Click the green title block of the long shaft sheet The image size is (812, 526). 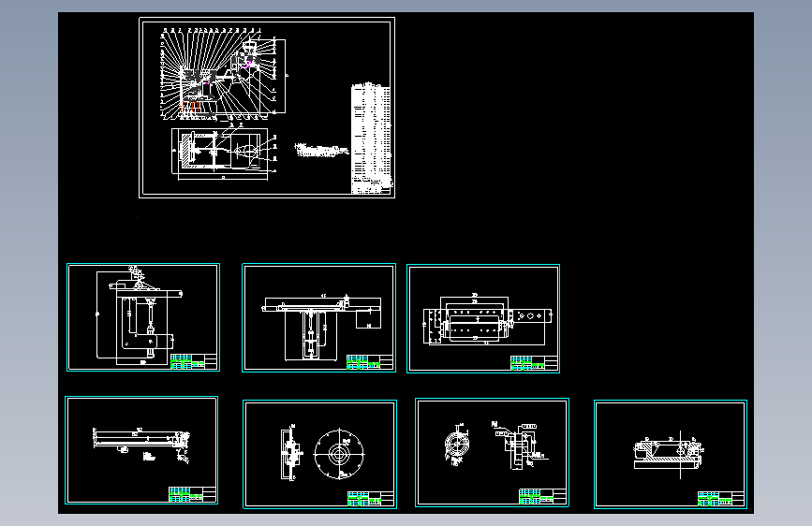click(x=192, y=494)
